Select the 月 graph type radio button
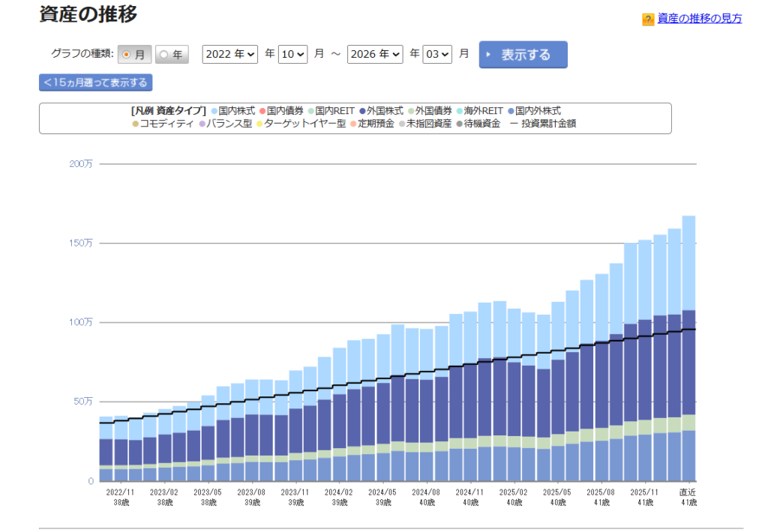 point(126,54)
